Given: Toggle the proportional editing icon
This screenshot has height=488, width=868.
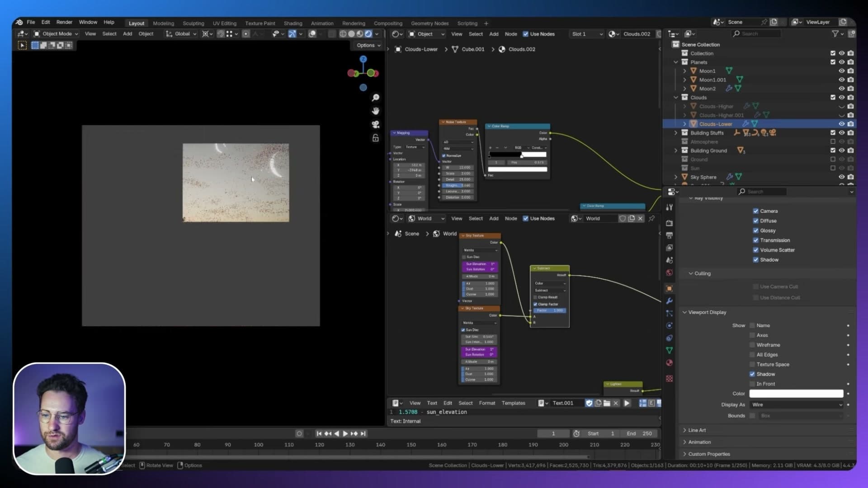Looking at the screenshot, I should pos(246,34).
